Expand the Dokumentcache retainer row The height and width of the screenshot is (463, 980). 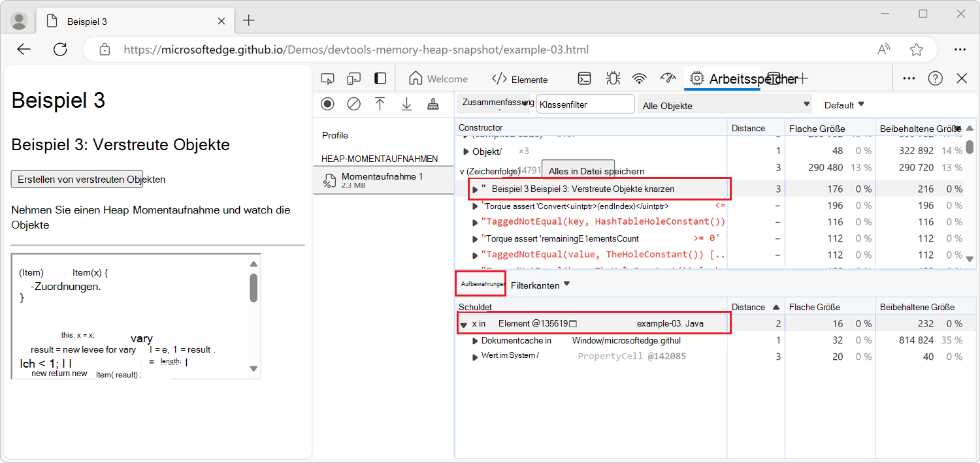[x=476, y=340]
